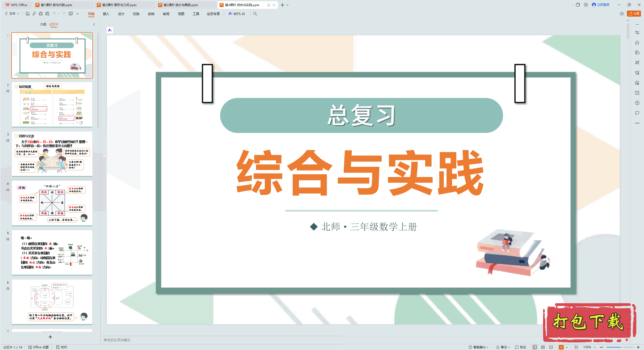Open the 文件 menu dropdown

(x=12, y=14)
